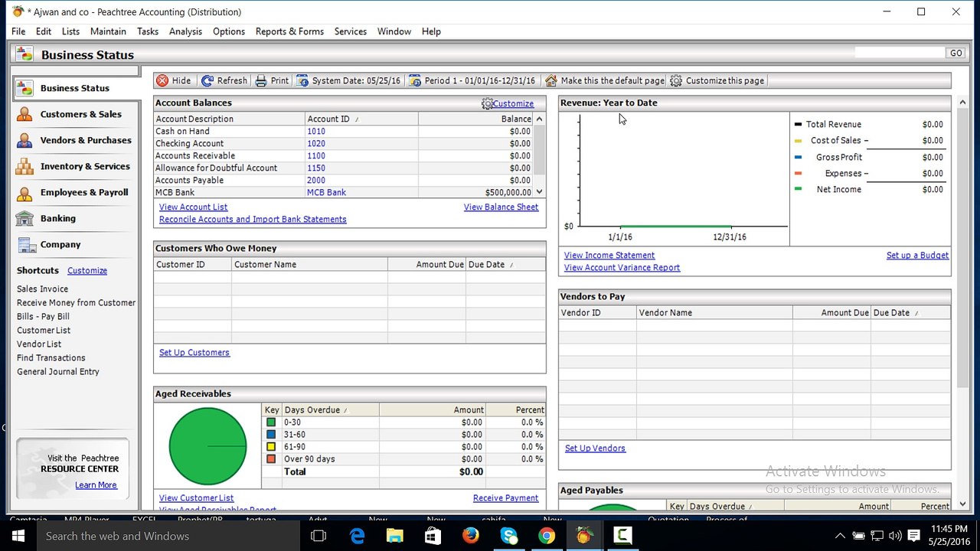Open the Windows Start menu
The height and width of the screenshot is (551, 980).
pyautogui.click(x=18, y=536)
